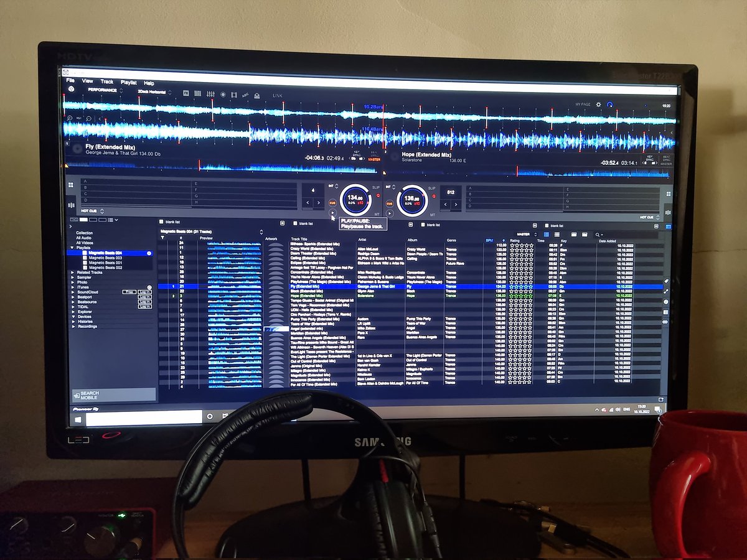The height and width of the screenshot is (560, 747).
Task: Log in to SoundCloud
Action: [144, 292]
